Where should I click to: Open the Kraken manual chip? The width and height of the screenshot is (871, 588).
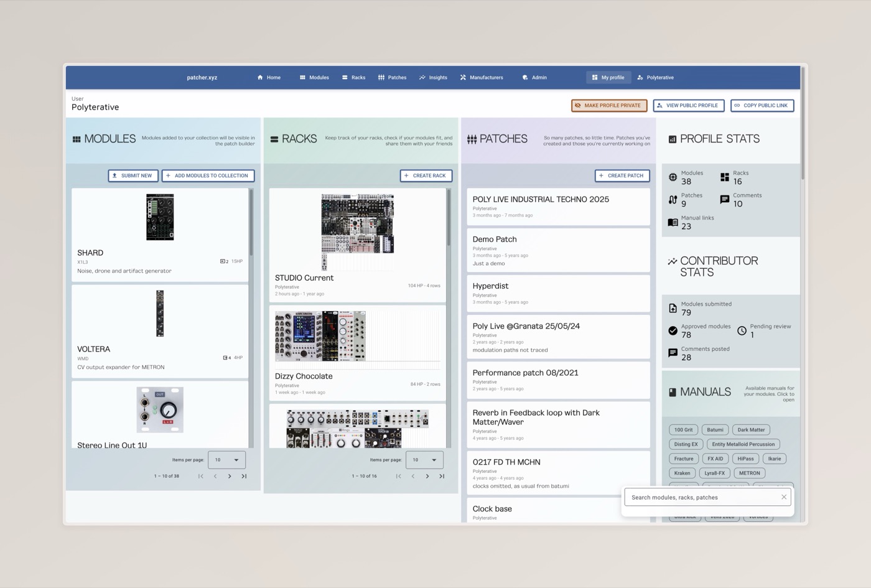(682, 473)
